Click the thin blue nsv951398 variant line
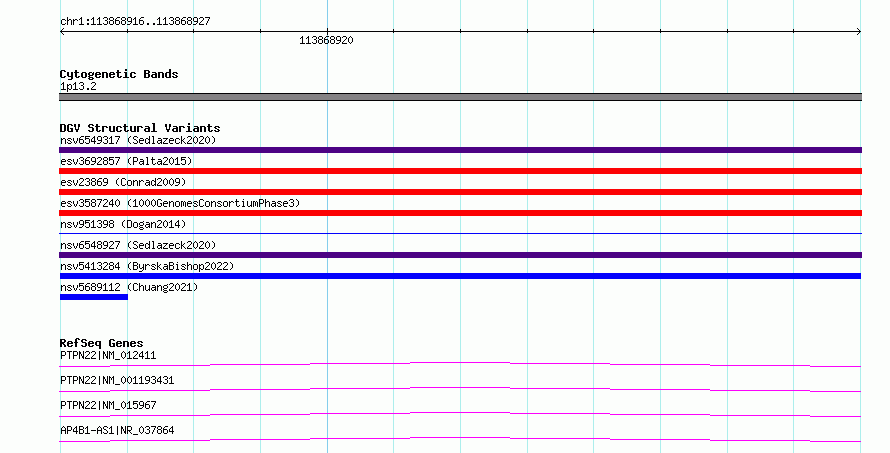 (x=460, y=233)
